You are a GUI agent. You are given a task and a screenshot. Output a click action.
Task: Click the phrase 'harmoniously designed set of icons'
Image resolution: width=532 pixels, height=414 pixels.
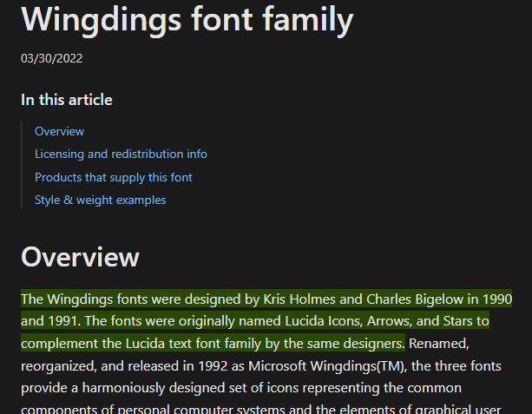pos(190,388)
